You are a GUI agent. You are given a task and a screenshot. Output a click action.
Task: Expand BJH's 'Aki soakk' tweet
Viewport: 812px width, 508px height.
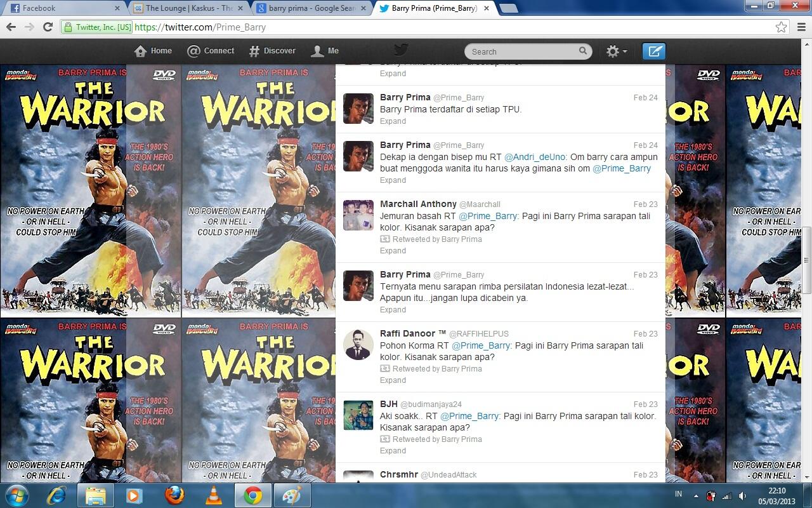coord(393,451)
